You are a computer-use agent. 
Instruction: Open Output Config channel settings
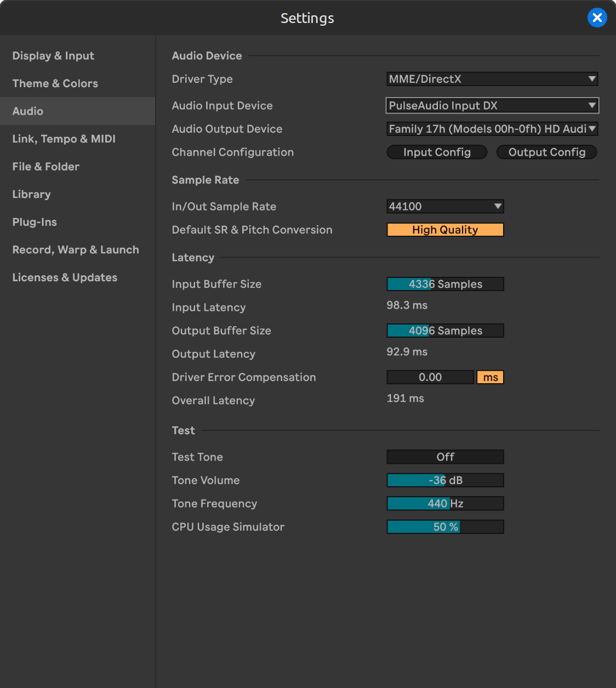[x=546, y=152]
